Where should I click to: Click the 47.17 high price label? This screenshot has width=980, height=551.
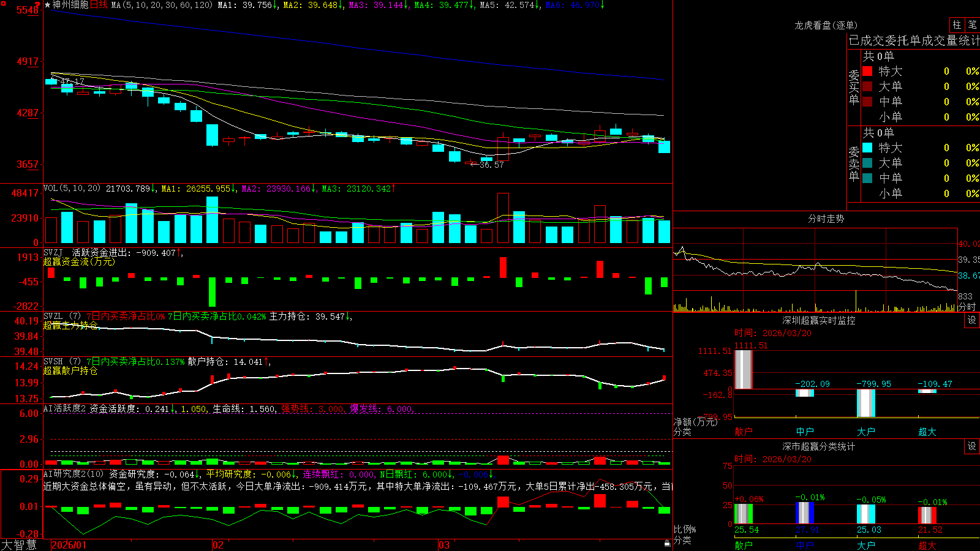(x=72, y=81)
